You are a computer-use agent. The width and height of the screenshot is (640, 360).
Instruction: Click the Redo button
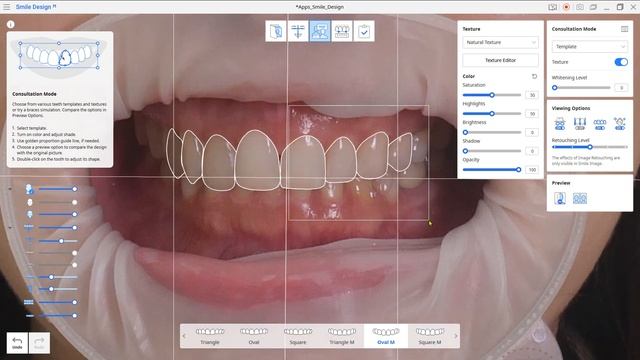point(39,342)
